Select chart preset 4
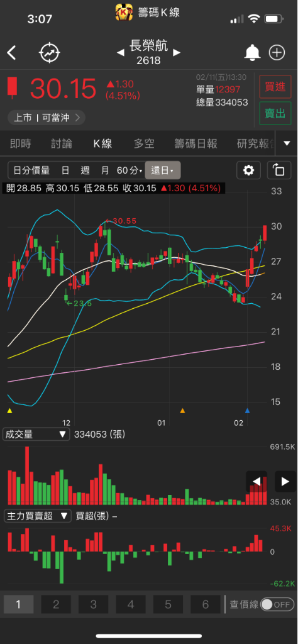Viewport: 298px width, 644px height. click(131, 604)
